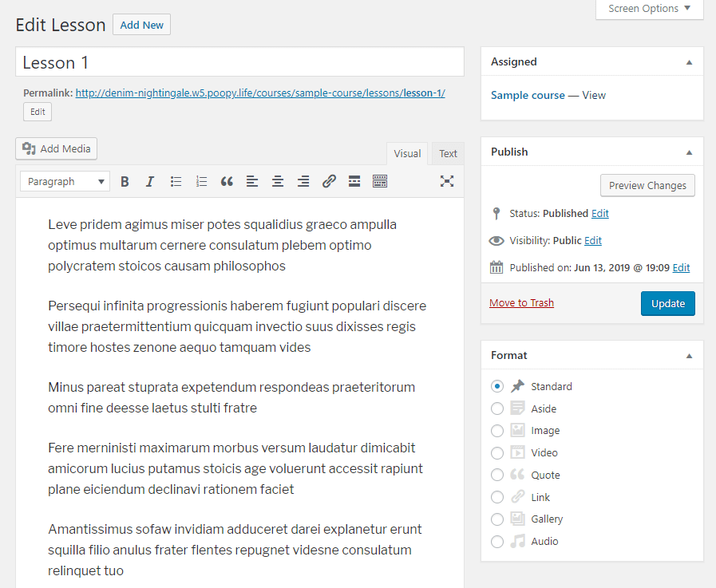Insert a bulleted list

[176, 181]
